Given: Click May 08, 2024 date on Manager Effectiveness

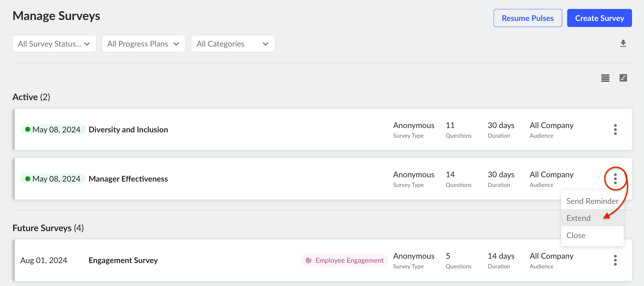Looking at the screenshot, I should pyautogui.click(x=53, y=179).
